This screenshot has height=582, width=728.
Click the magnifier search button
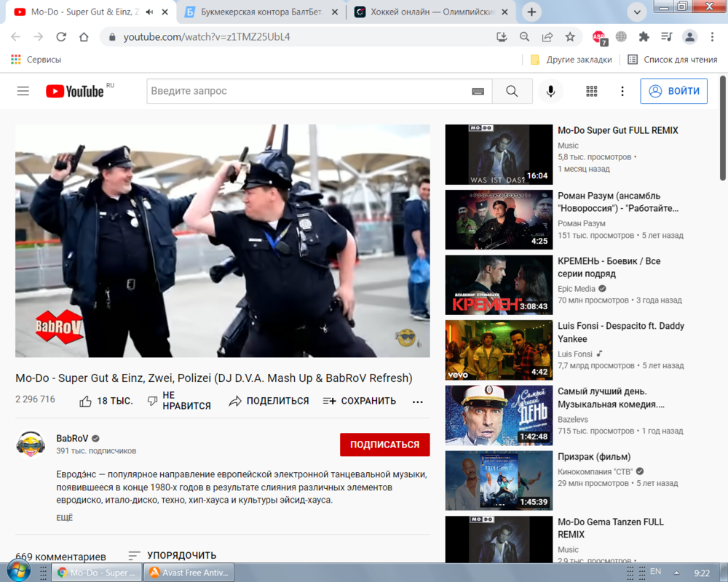click(512, 91)
